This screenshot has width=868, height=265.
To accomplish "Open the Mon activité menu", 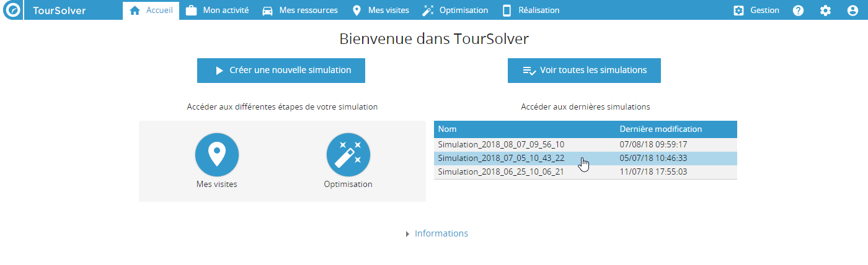I will point(218,11).
